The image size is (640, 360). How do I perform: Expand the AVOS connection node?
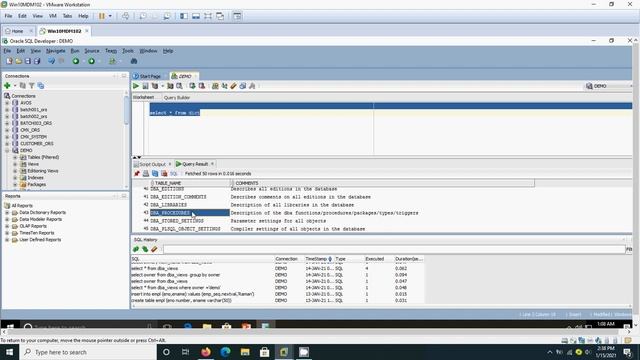click(7, 103)
